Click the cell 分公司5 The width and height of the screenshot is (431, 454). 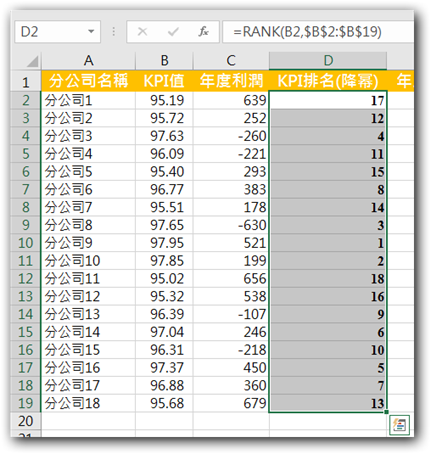click(x=88, y=171)
